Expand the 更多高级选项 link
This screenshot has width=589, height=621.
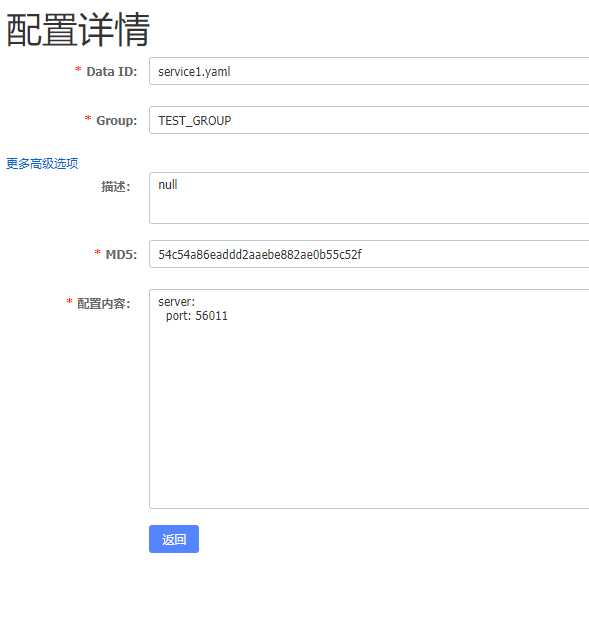(x=42, y=164)
